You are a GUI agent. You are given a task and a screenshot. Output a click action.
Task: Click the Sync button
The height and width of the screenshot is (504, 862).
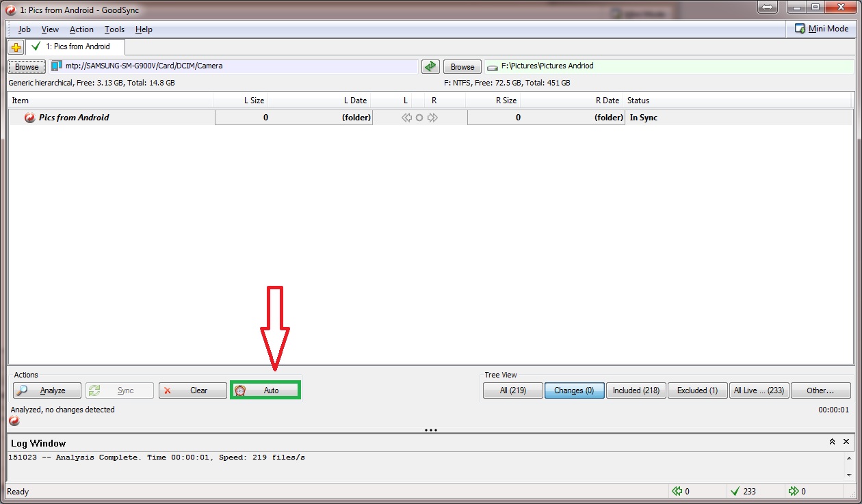pos(120,390)
